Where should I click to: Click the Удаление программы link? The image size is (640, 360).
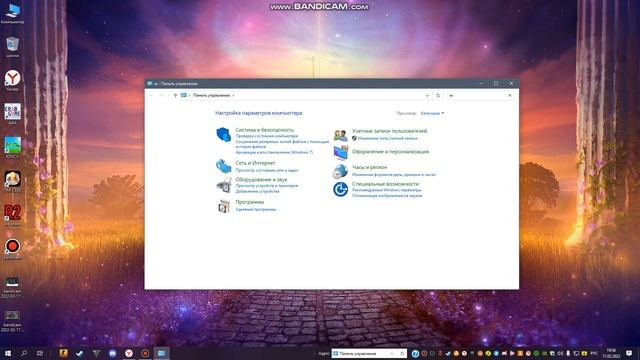tap(256, 209)
